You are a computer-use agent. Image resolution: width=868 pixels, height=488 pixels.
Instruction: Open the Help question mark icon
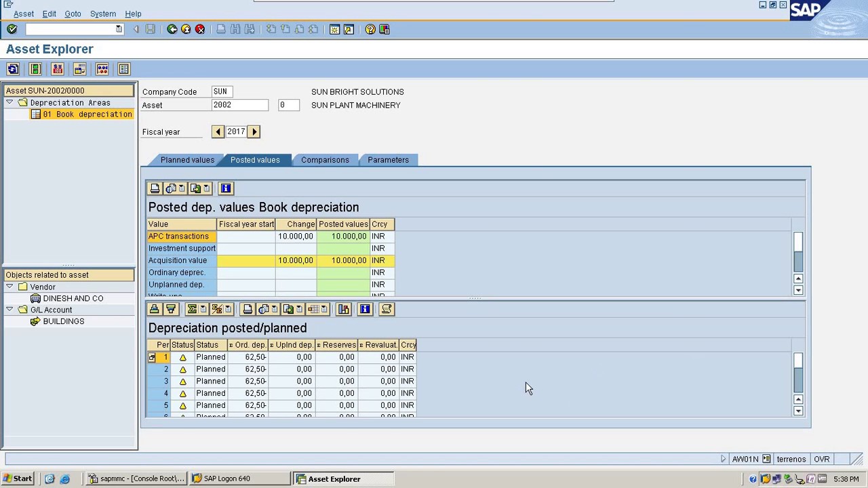[x=370, y=29]
